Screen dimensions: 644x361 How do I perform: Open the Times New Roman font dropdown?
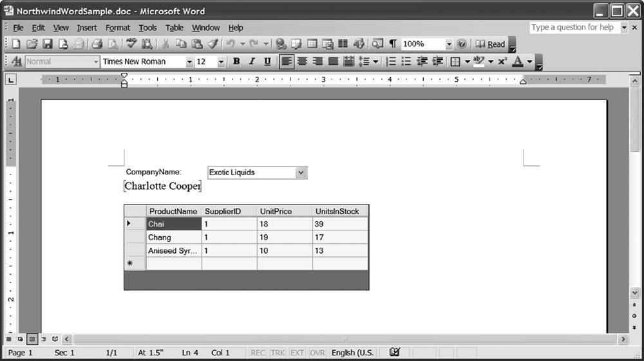click(189, 62)
